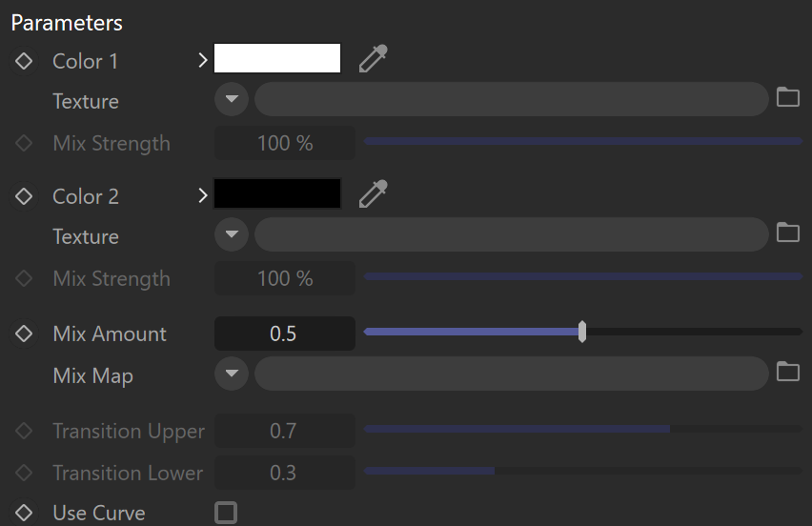Image resolution: width=812 pixels, height=526 pixels.
Task: Expand the Color 2 chevron
Action: coord(202,195)
